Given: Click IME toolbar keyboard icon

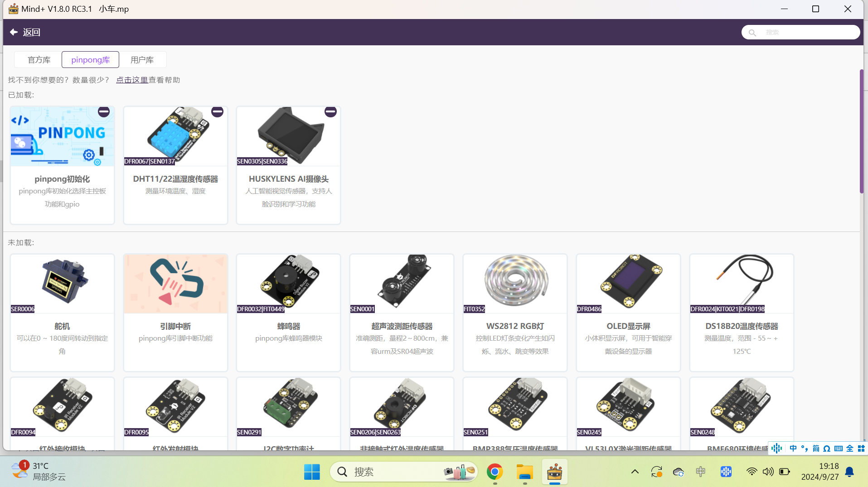Looking at the screenshot, I should click(839, 448).
